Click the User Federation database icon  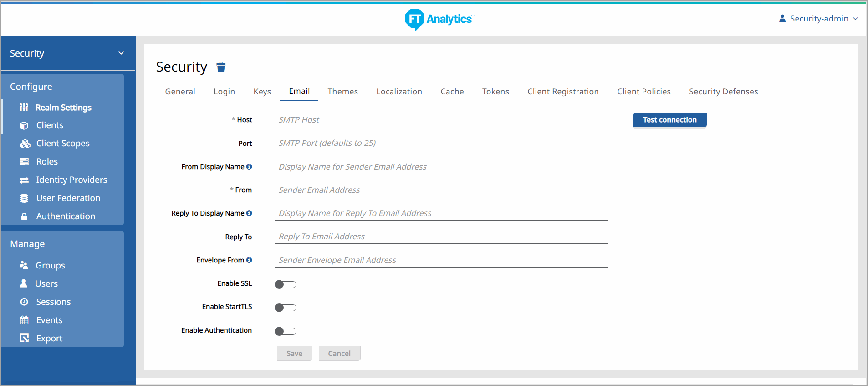[24, 198]
